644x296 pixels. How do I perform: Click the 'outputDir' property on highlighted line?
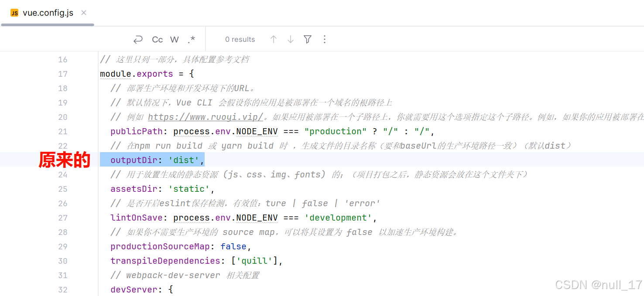[x=134, y=160]
